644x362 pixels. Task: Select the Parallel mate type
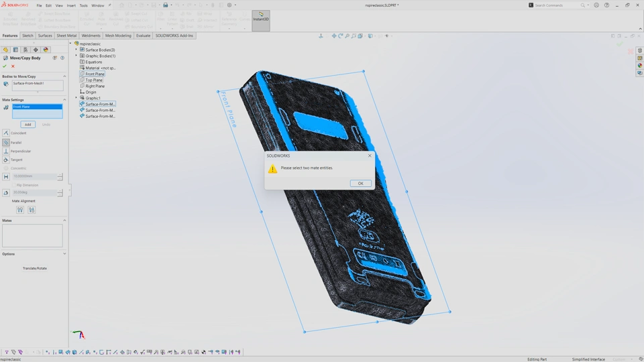tap(6, 142)
